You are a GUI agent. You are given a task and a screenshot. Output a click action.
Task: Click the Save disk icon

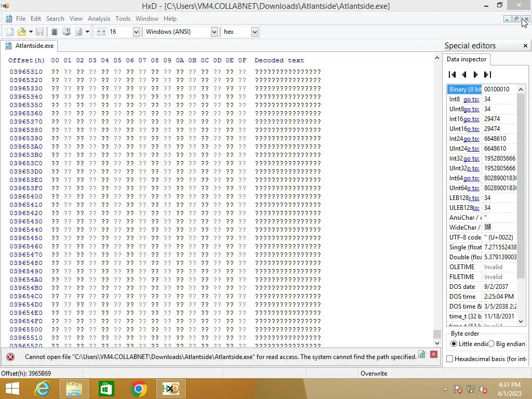point(39,32)
